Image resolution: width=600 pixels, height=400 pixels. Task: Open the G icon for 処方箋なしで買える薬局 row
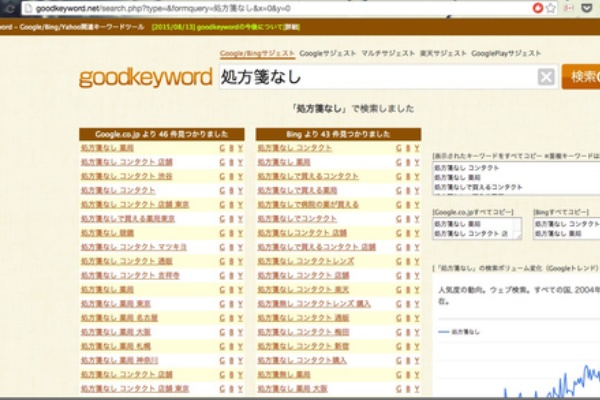click(x=399, y=191)
